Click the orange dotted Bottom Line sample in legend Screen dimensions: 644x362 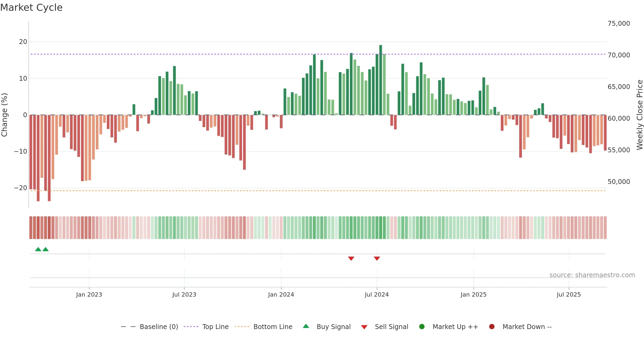click(242, 327)
